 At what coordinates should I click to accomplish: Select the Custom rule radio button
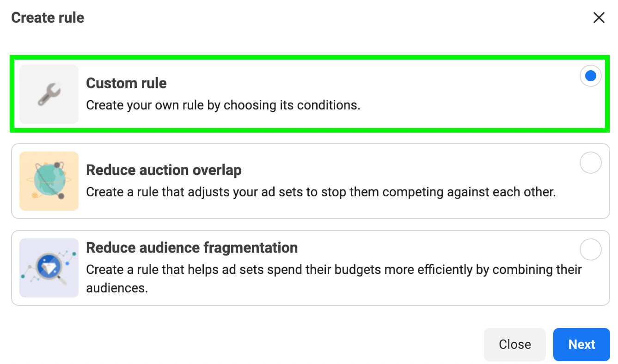pos(590,76)
